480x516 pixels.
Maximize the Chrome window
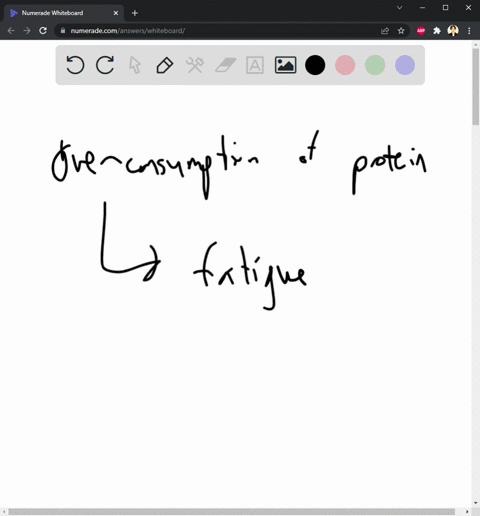pos(445,8)
